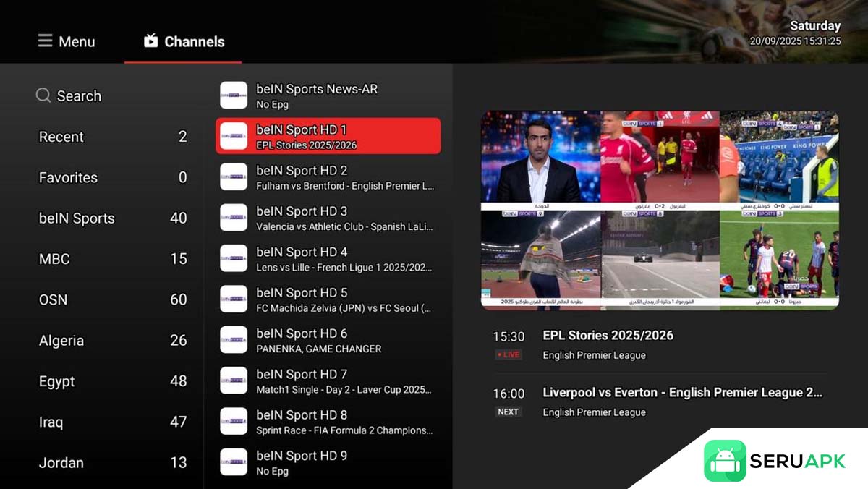Click the beIN Sport HD 2 logo

point(234,177)
